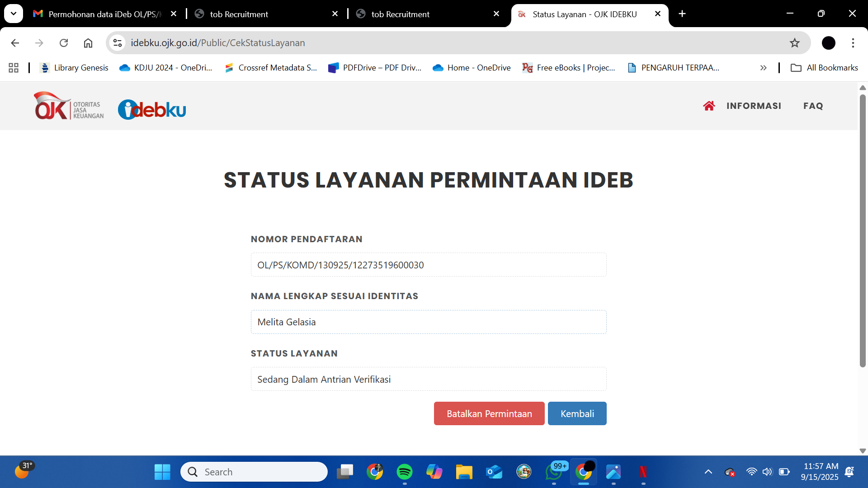Image resolution: width=868 pixels, height=488 pixels.
Task: Expand the tab search dropdown arrow
Action: pyautogui.click(x=14, y=14)
